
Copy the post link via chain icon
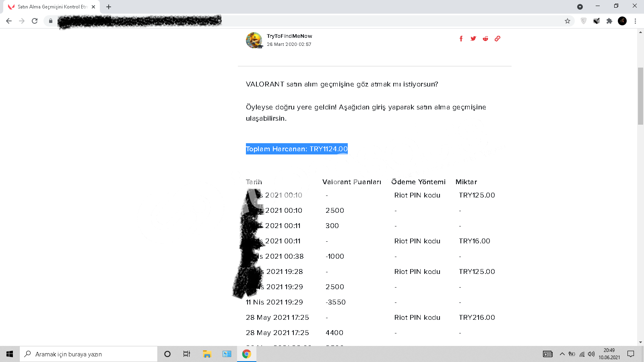tap(497, 39)
